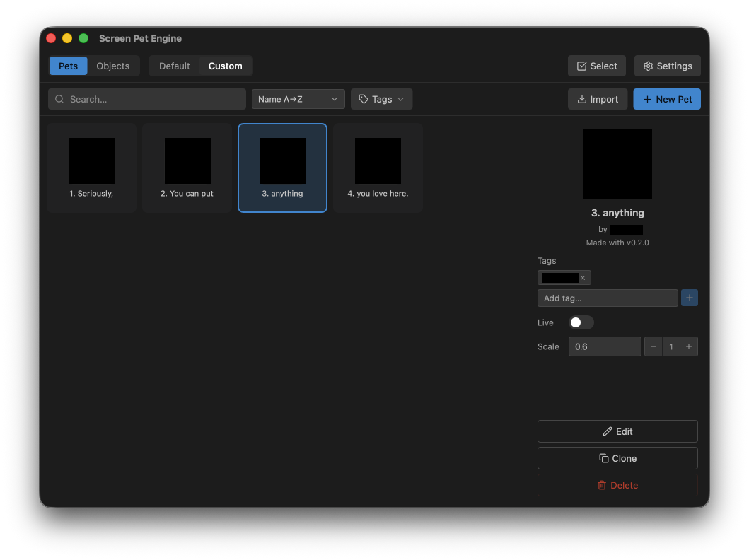Click the plus icon to add tag
The width and height of the screenshot is (749, 560).
690,298
